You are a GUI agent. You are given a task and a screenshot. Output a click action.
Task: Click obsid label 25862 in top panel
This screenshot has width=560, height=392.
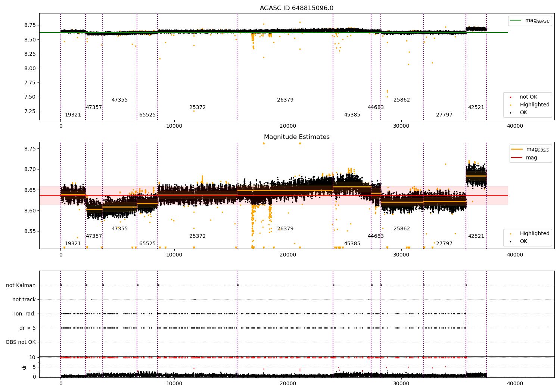point(402,100)
